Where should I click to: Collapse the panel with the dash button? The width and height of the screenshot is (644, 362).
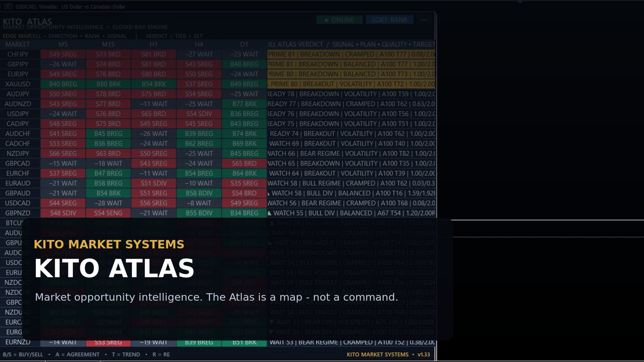point(424,20)
